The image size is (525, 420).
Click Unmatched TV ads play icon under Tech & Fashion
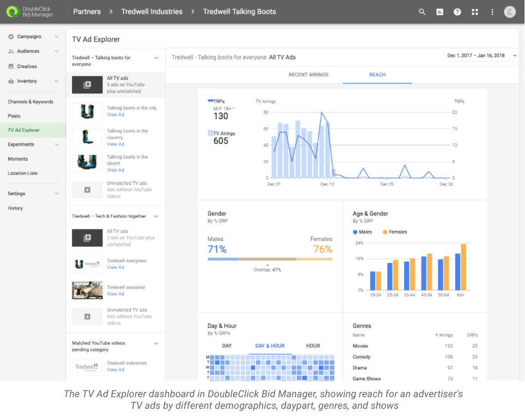pos(87,316)
